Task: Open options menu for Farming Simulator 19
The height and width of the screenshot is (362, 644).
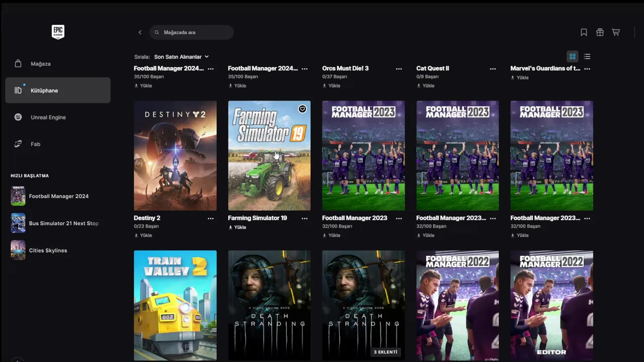Action: pos(304,218)
